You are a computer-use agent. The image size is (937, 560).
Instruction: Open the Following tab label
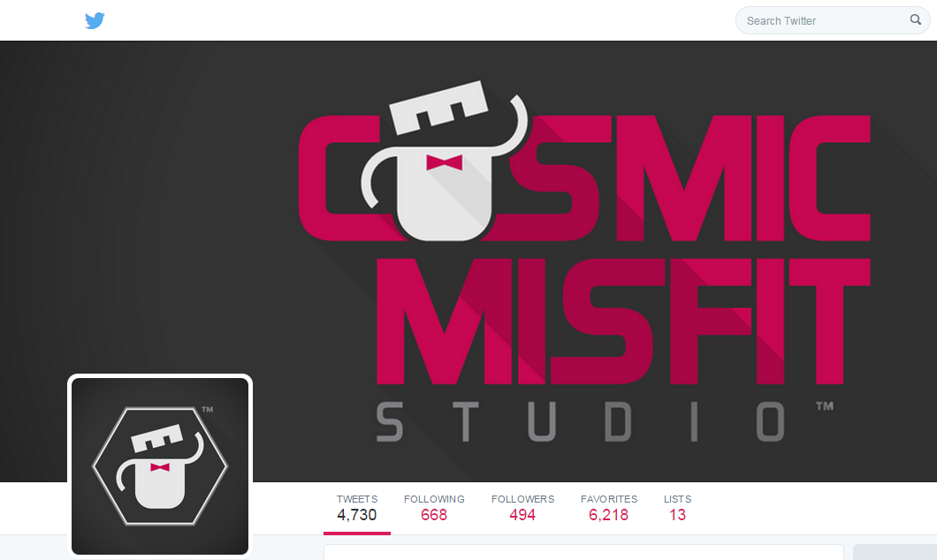click(434, 499)
